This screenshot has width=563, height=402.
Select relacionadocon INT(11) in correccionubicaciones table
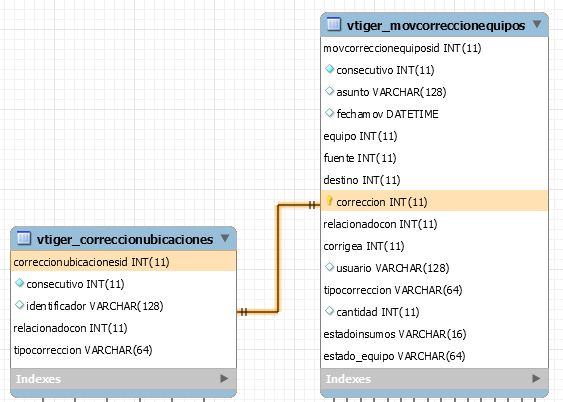click(x=124, y=328)
